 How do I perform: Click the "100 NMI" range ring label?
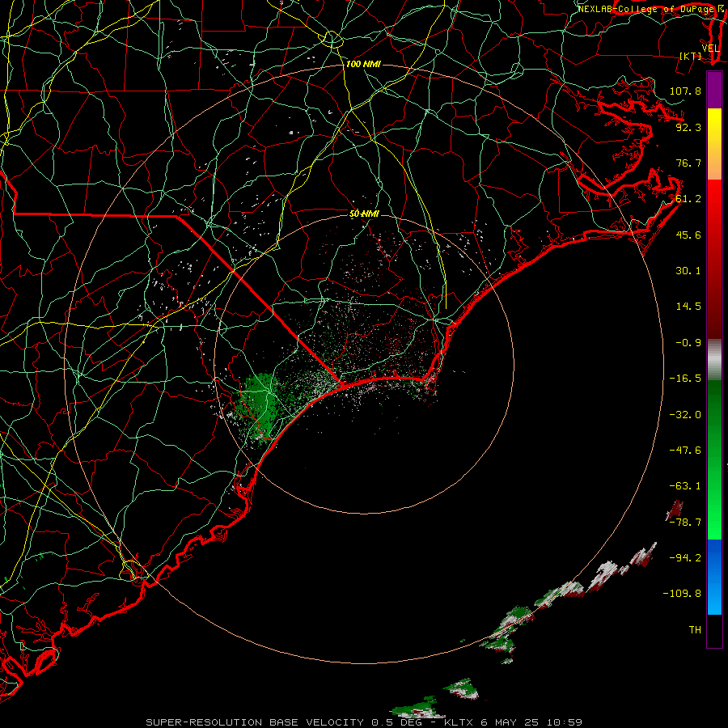[363, 64]
